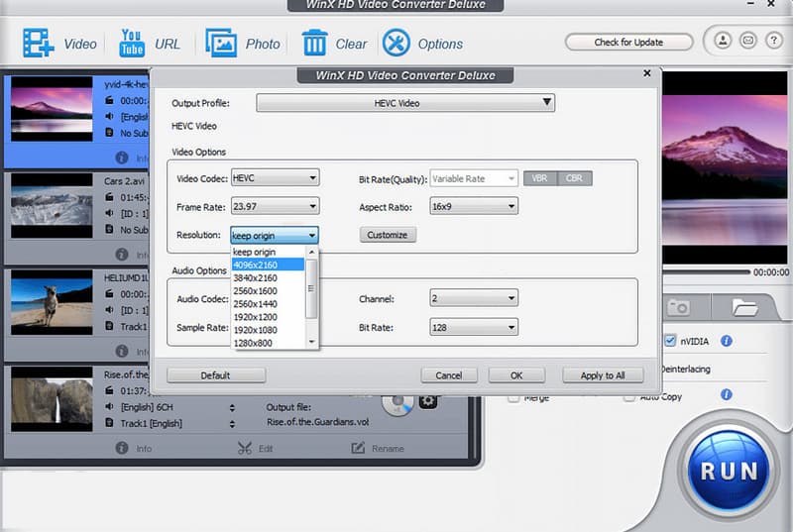The width and height of the screenshot is (793, 532).
Task: Enable the Auto Copy checkbox
Action: pyautogui.click(x=629, y=396)
